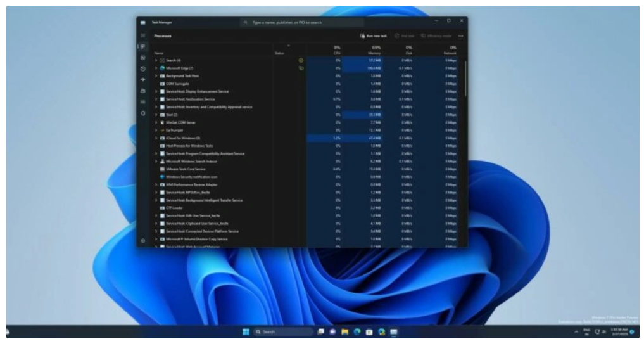This screenshot has width=644, height=346.
Task: Open the Users page in sidebar
Action: point(143,91)
